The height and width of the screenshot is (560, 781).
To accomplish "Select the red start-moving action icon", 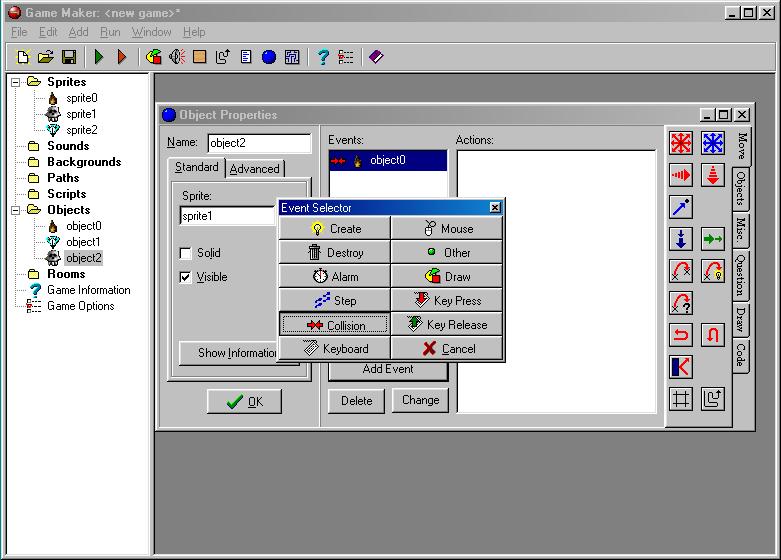I will pyautogui.click(x=681, y=143).
